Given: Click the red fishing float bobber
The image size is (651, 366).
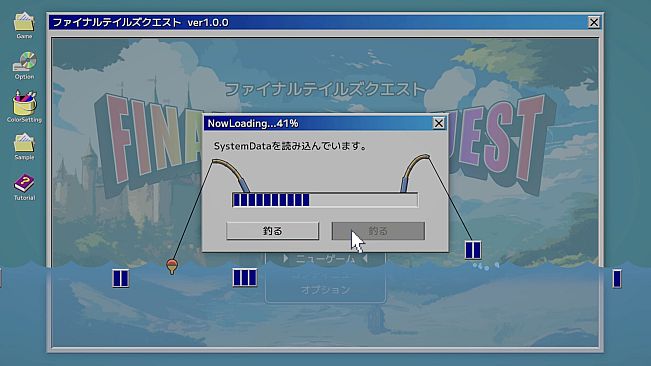Looking at the screenshot, I should pos(171,266).
